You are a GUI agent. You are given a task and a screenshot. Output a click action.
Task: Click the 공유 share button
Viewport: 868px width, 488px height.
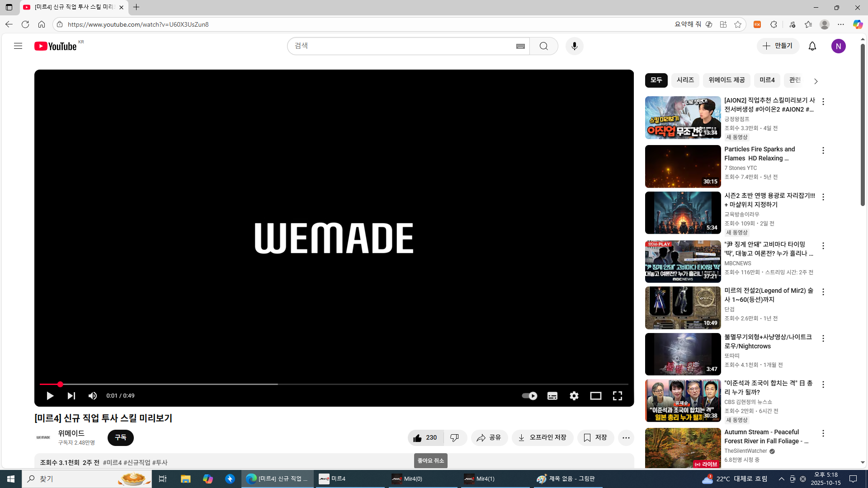[489, 437]
